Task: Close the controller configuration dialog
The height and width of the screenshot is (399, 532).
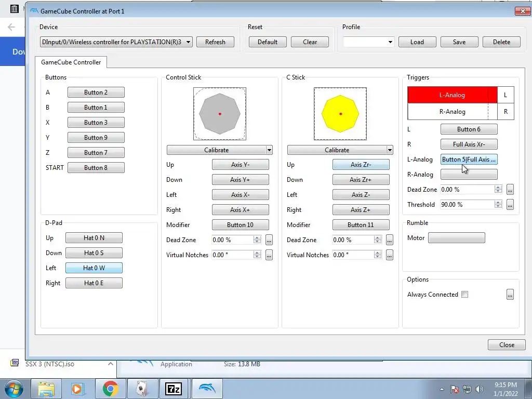Action: (x=507, y=345)
